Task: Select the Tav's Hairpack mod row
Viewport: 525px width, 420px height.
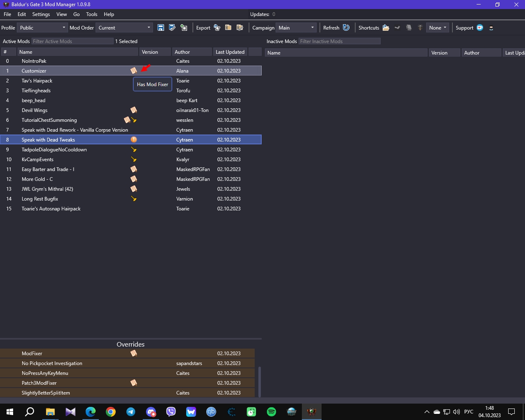Action: click(131, 80)
